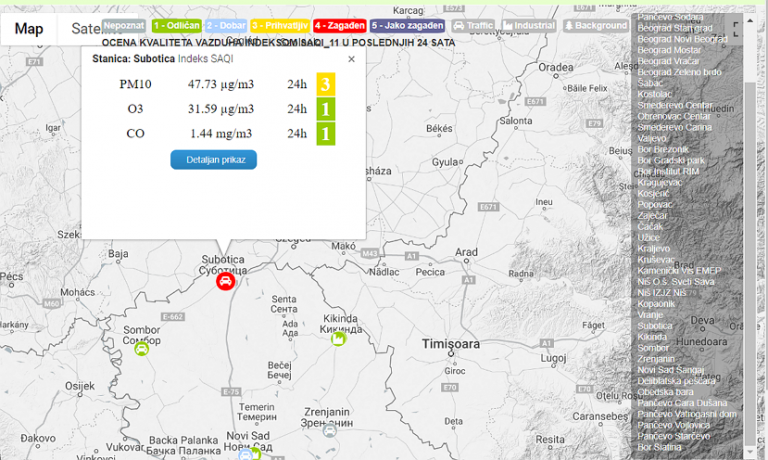This screenshot has height=460, width=768.
Task: Toggle the Industrial station type filter
Action: [529, 25]
